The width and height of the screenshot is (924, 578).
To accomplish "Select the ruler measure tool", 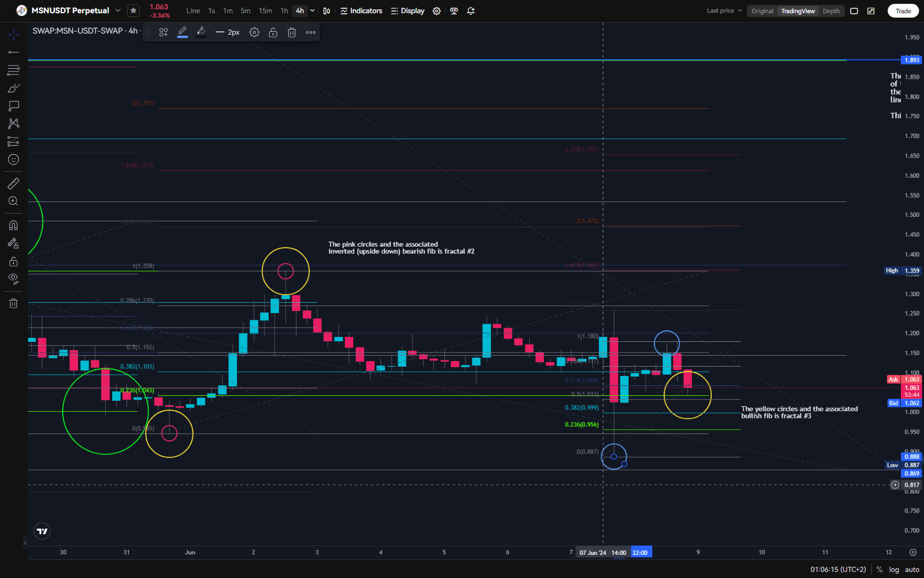I will tap(14, 183).
